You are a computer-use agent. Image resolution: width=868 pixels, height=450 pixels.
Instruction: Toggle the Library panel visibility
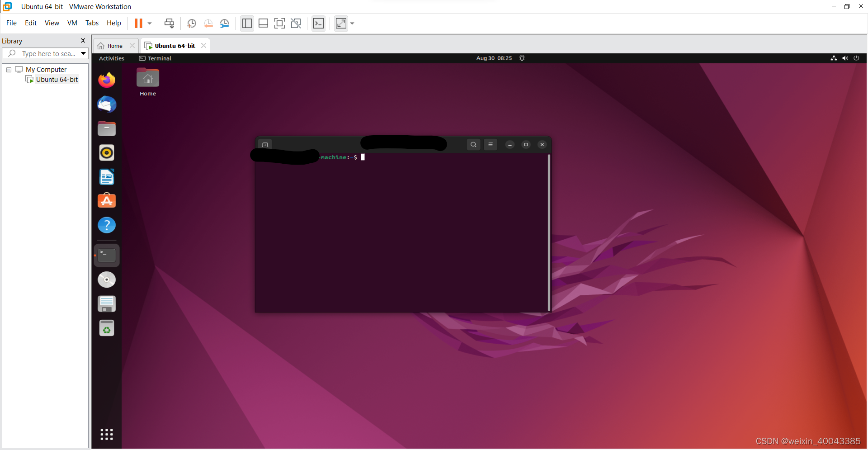(x=247, y=23)
